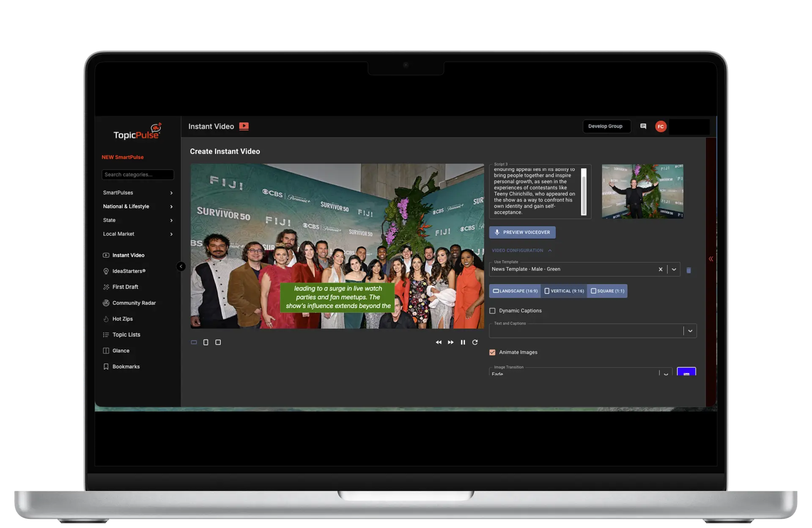Image resolution: width=812 pixels, height=528 pixels.
Task: Expand the right panel double-chevron
Action: pyautogui.click(x=711, y=259)
